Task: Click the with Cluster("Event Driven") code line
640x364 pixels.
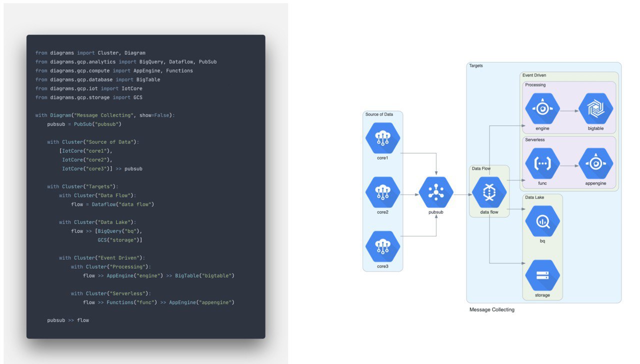Action: (x=102, y=258)
